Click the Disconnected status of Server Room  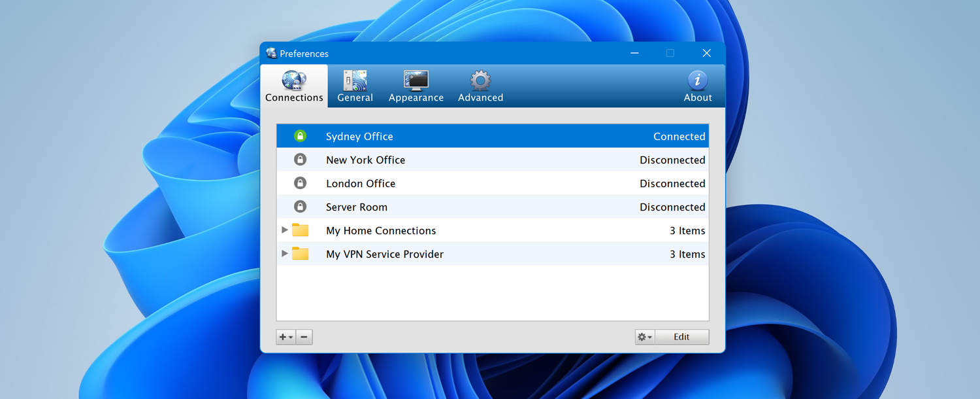coord(672,207)
